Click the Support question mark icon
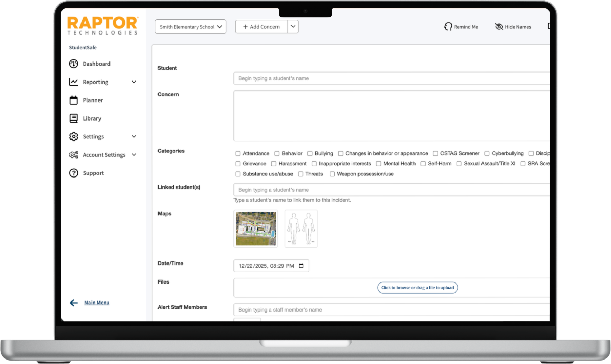The image size is (611, 364). [x=74, y=173]
